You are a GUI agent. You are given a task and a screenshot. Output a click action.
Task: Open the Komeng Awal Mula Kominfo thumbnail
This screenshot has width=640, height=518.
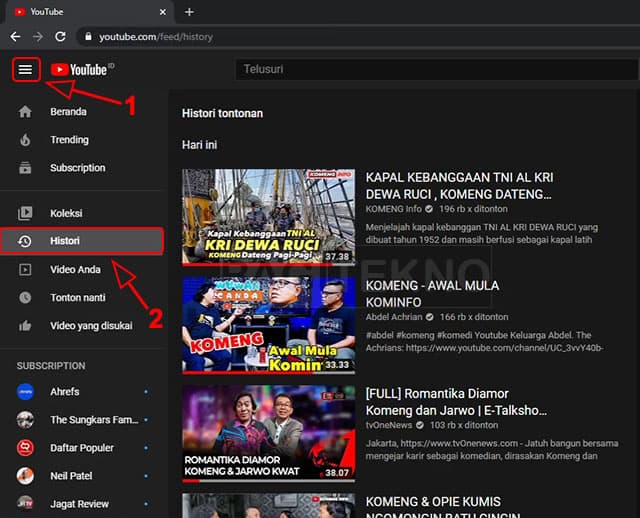pos(269,325)
